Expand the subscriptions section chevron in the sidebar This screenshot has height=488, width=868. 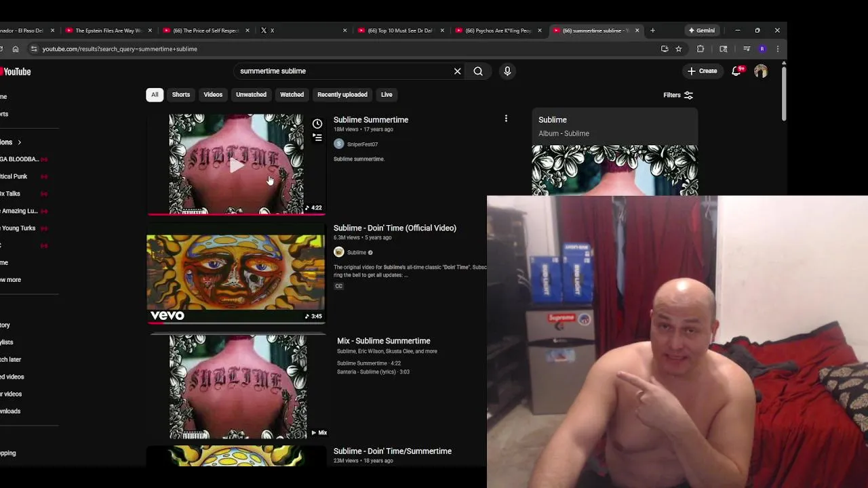point(19,142)
